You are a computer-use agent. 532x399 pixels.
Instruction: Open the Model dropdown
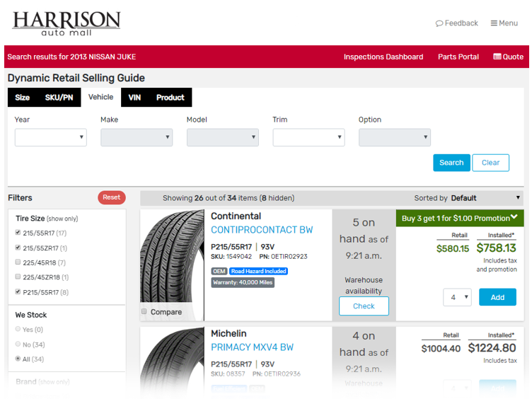tap(223, 137)
